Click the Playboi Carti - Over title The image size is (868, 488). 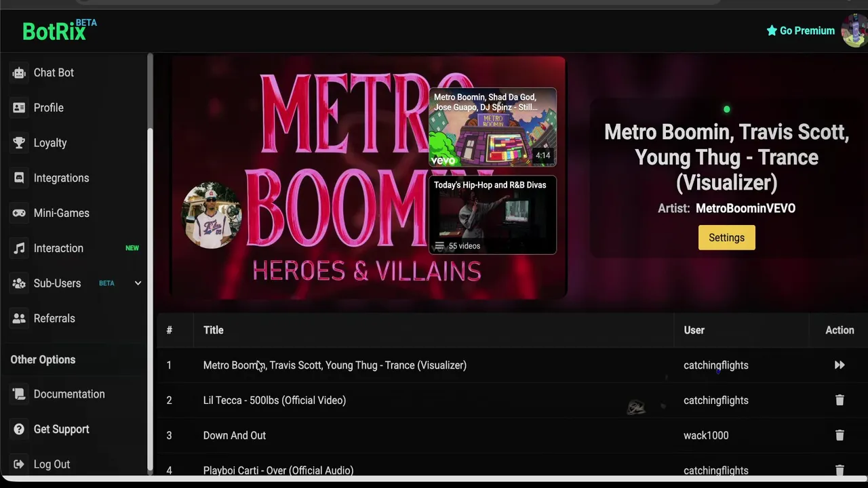278,470
